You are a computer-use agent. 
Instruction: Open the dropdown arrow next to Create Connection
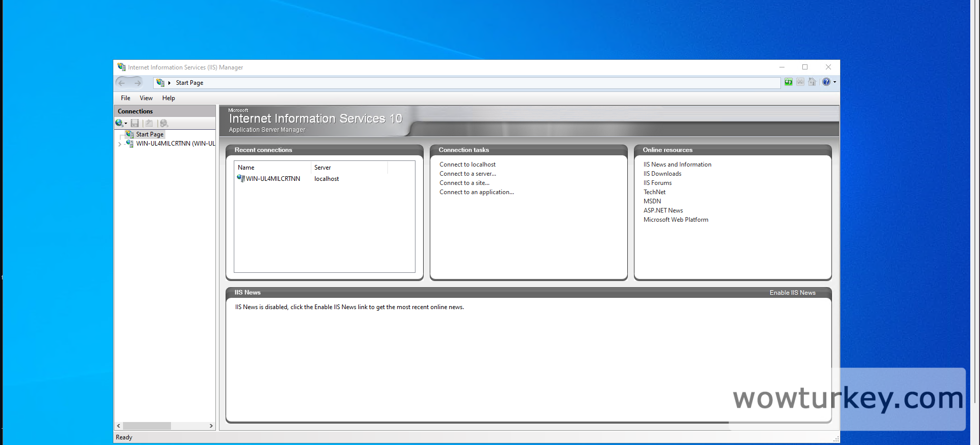[126, 123]
